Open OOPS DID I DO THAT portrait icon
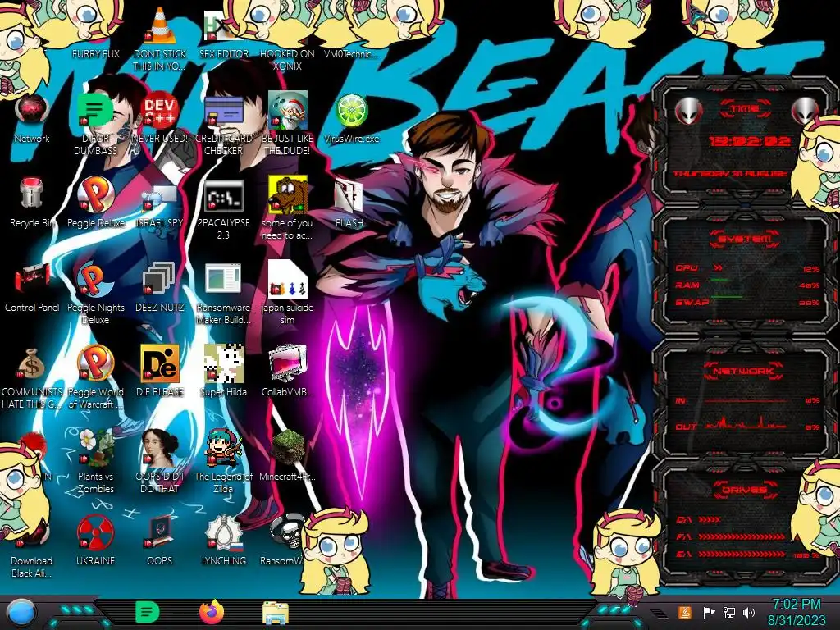The width and height of the screenshot is (840, 630). 160,462
